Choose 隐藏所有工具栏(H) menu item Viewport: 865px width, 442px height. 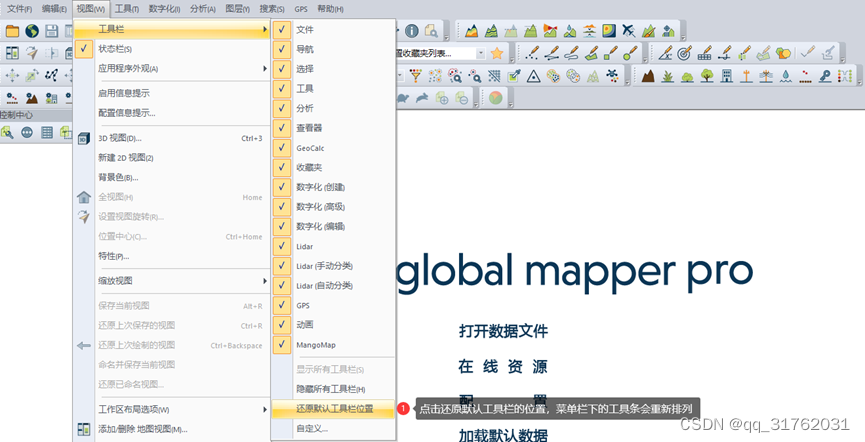333,389
